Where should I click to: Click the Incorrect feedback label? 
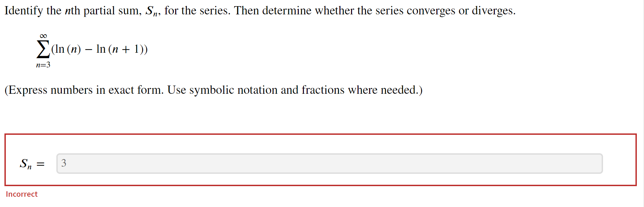click(22, 194)
